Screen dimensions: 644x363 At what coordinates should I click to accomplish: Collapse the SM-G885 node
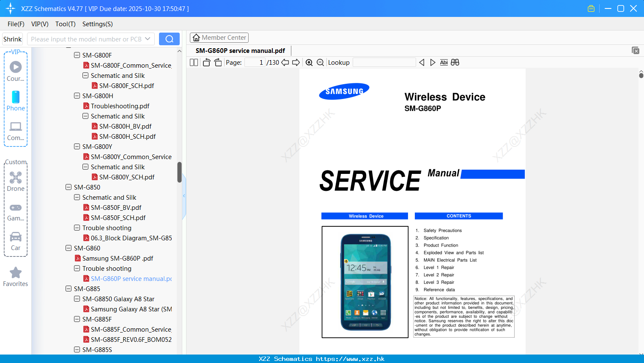pos(69,289)
